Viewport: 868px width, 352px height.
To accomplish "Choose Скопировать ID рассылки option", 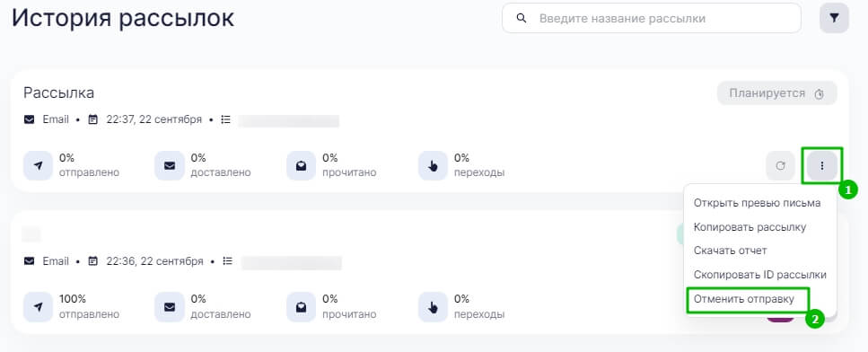I will [760, 275].
